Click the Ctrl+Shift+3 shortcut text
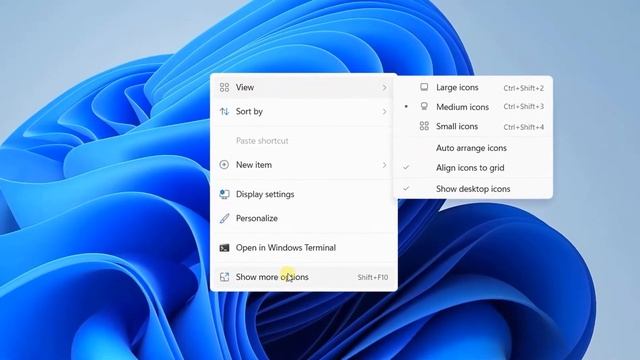Screen dimensions: 640x360 pos(524,107)
